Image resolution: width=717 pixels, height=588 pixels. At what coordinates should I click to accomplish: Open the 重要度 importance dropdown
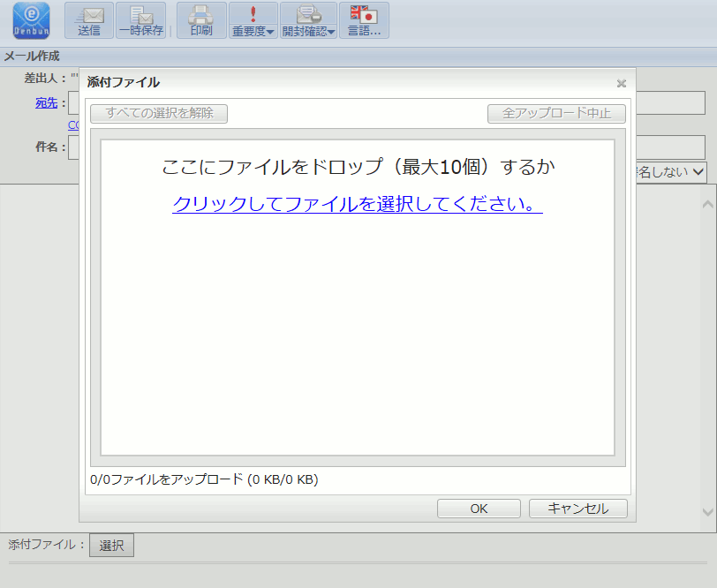tap(253, 20)
